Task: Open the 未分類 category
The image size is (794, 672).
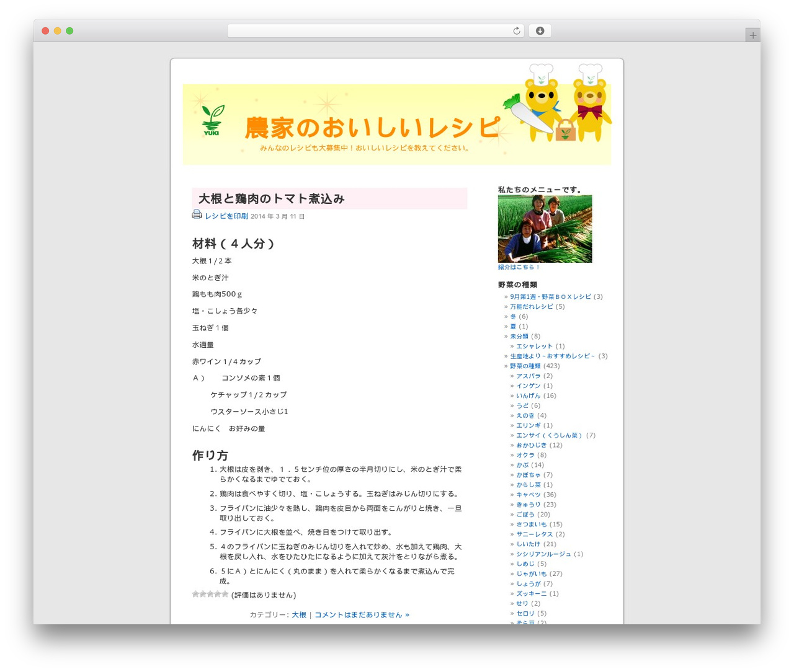Action: click(x=519, y=337)
